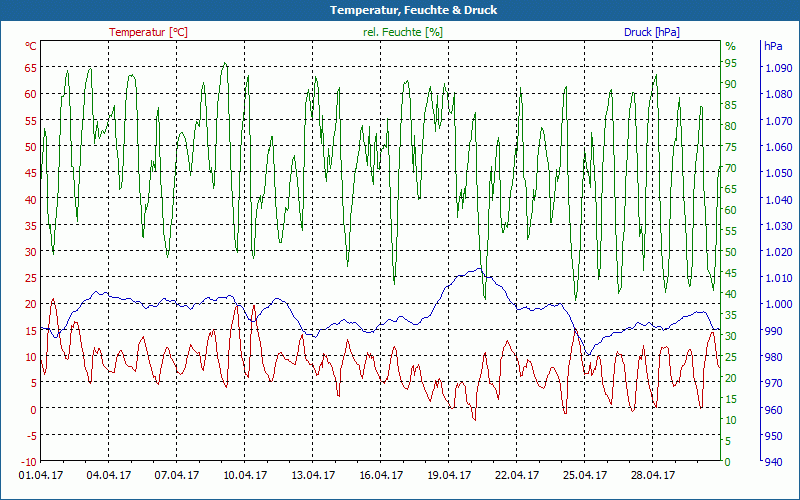
Task: Click the 10.04.17 date label
Action: tap(245, 475)
